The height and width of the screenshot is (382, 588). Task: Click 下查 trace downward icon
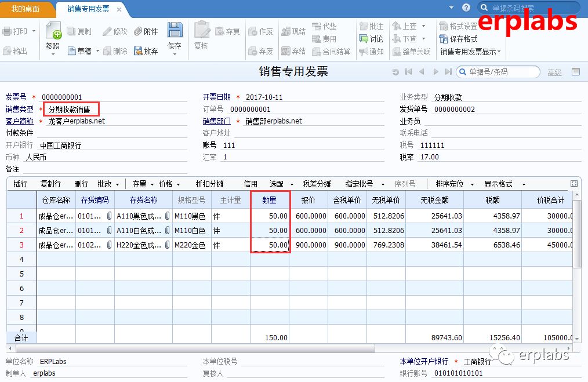coord(397,39)
